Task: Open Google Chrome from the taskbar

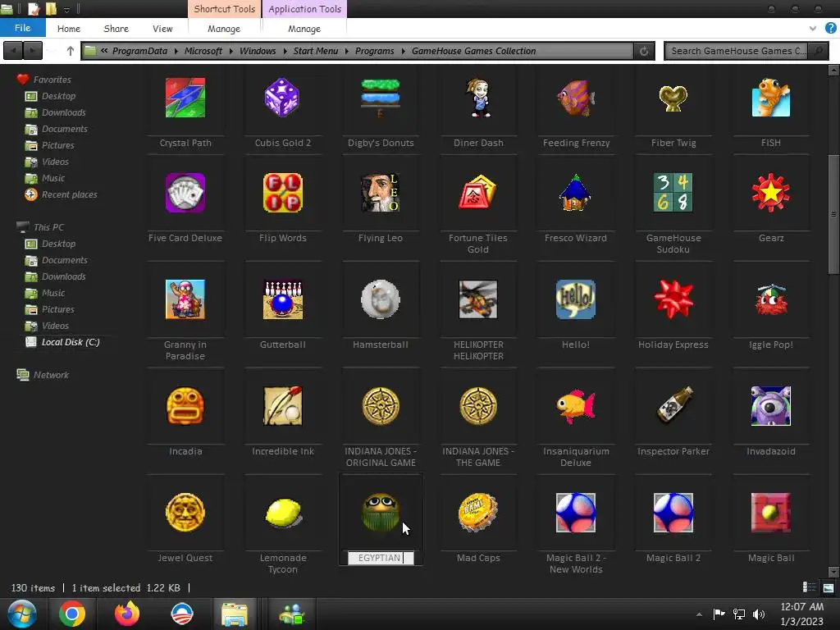Action: (72, 614)
